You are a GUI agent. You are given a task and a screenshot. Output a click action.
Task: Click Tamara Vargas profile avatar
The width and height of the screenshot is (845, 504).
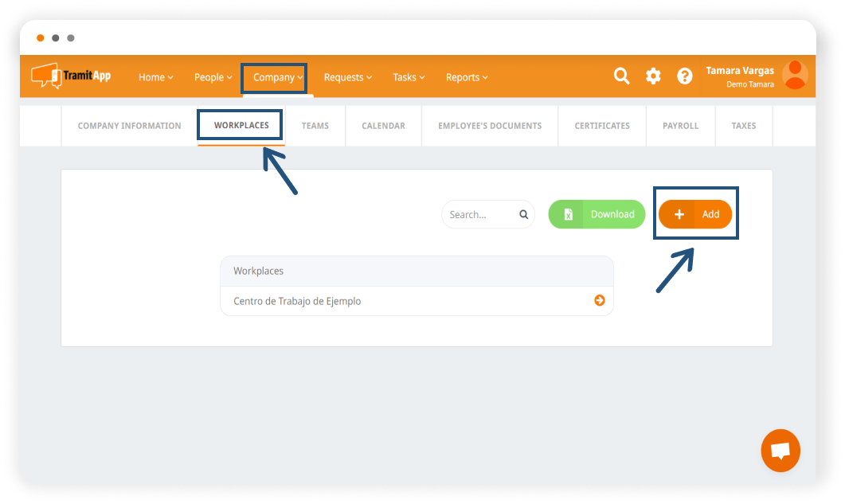(794, 76)
